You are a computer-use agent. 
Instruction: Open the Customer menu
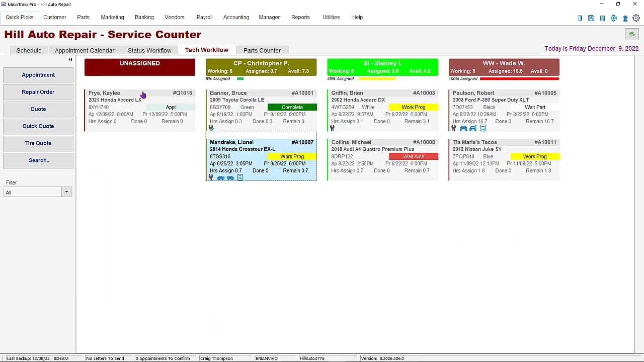(54, 17)
